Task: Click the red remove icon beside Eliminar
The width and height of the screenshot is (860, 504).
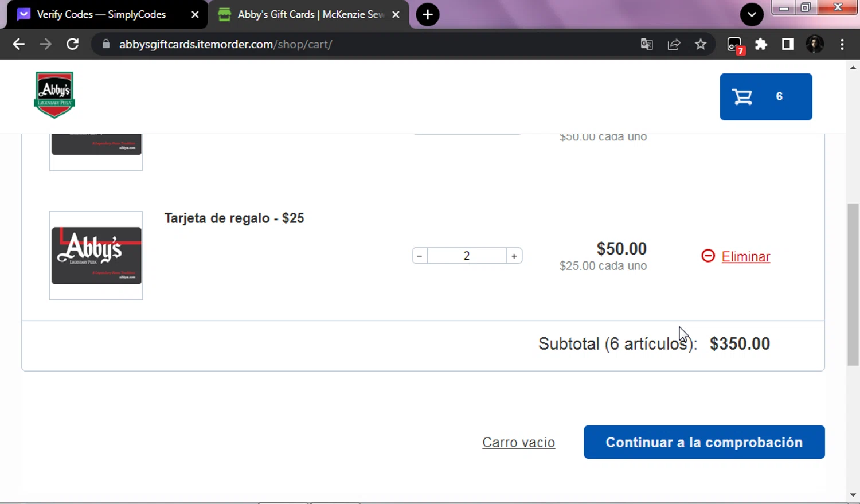Action: coord(708,256)
